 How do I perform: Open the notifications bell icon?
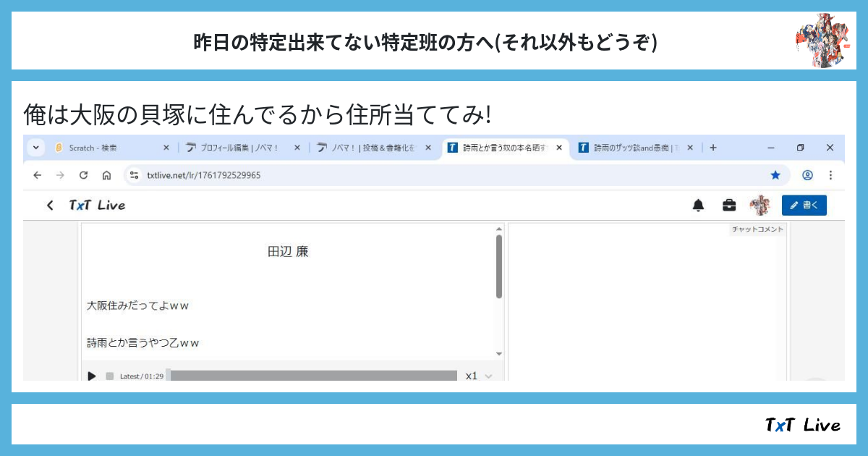[698, 206]
